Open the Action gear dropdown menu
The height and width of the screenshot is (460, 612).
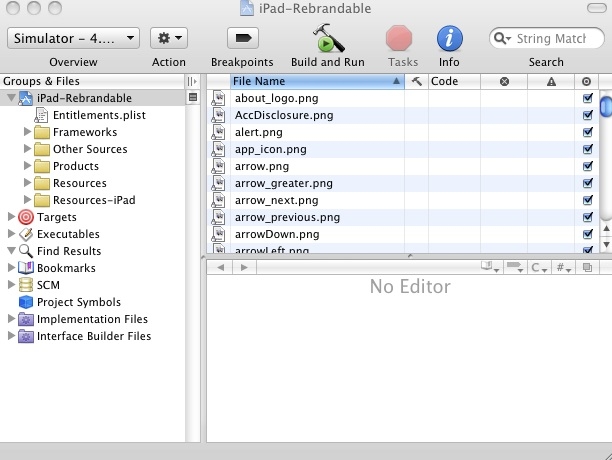[x=169, y=38]
